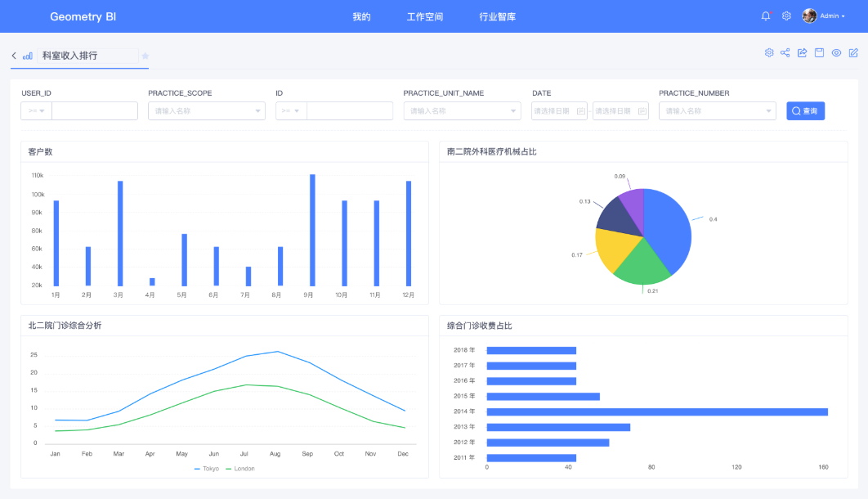
Task: Click the blue 0.4 pie slice
Action: point(667,230)
